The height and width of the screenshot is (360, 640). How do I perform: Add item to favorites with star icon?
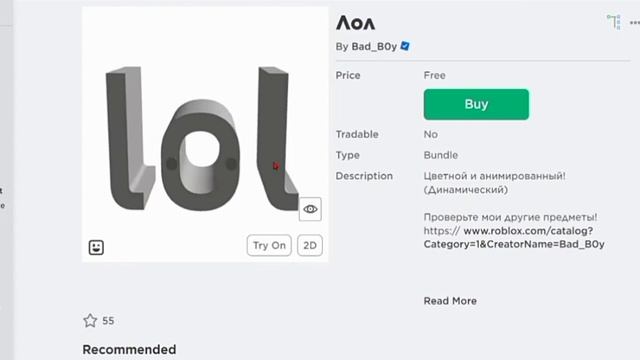(90, 320)
